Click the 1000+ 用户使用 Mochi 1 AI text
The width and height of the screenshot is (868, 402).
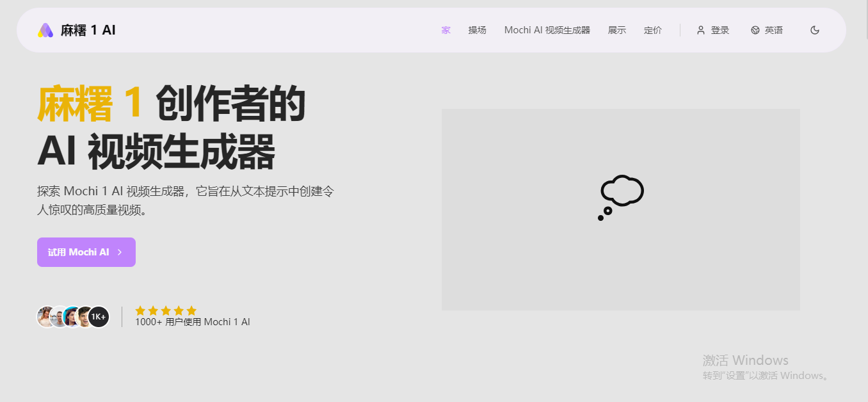click(x=193, y=322)
